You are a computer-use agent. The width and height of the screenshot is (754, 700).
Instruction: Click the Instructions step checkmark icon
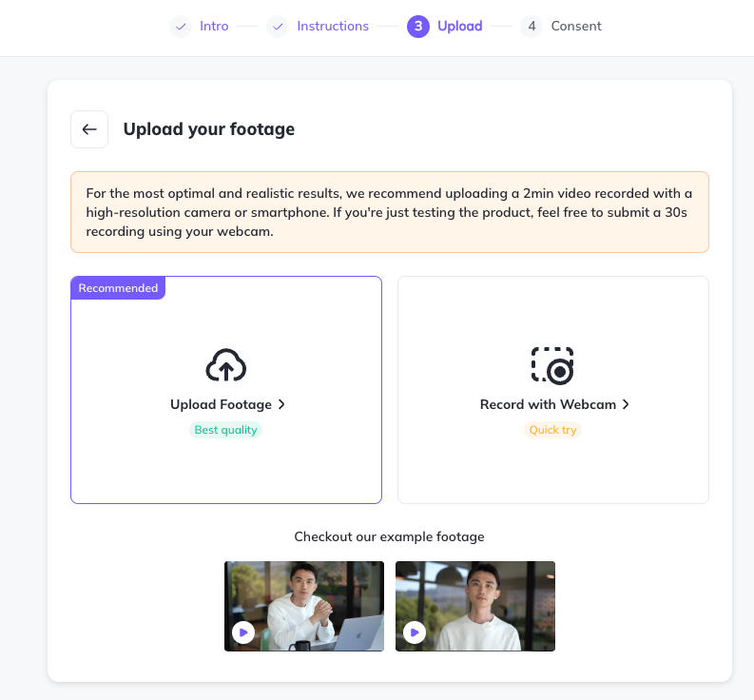click(x=278, y=27)
